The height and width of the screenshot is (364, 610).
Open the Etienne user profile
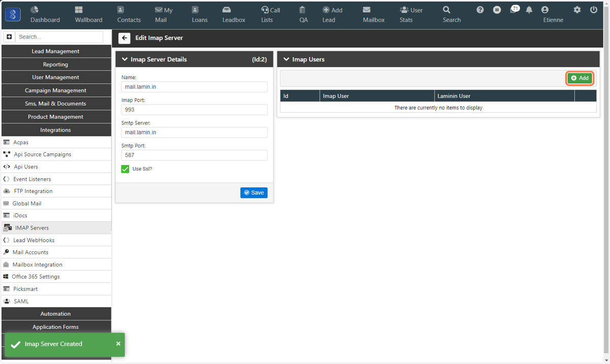tap(553, 15)
